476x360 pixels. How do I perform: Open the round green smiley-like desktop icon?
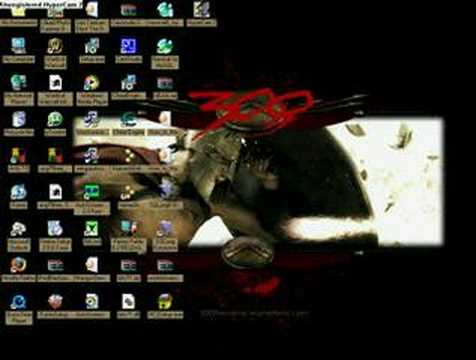tap(55, 119)
